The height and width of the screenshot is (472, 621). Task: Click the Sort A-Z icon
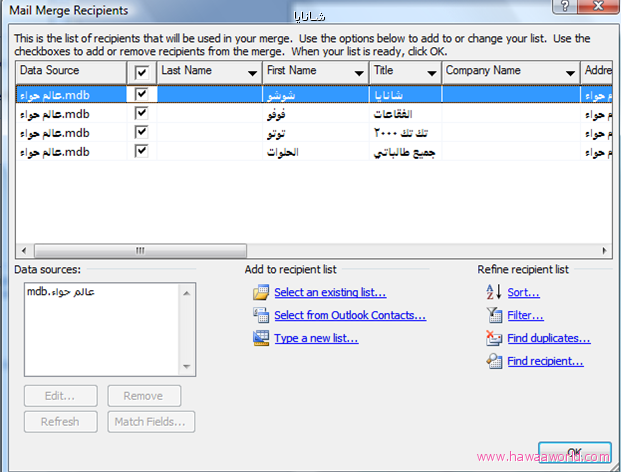pyautogui.click(x=492, y=292)
